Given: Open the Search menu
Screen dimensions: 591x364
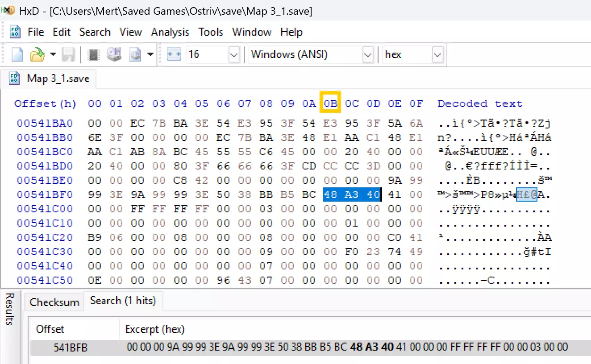Looking at the screenshot, I should coord(95,32).
